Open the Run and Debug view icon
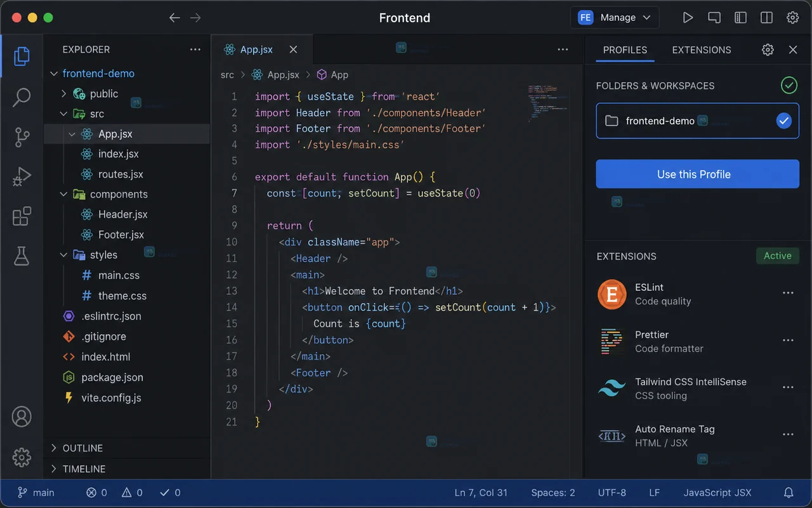 [x=22, y=177]
